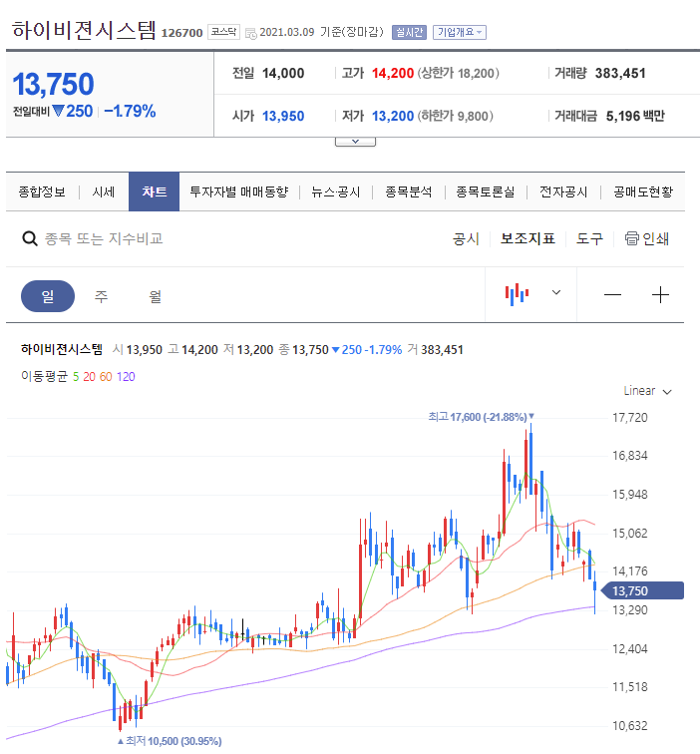The image size is (700, 754).
Task: Open the 보조지표 indicator menu
Action: click(527, 238)
